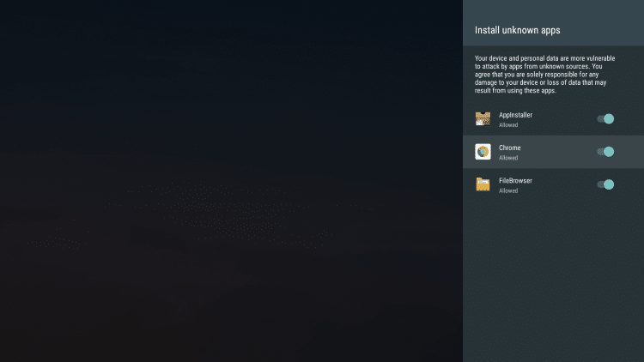Click the Install unknown apps title
This screenshot has width=644, height=362.
point(517,30)
